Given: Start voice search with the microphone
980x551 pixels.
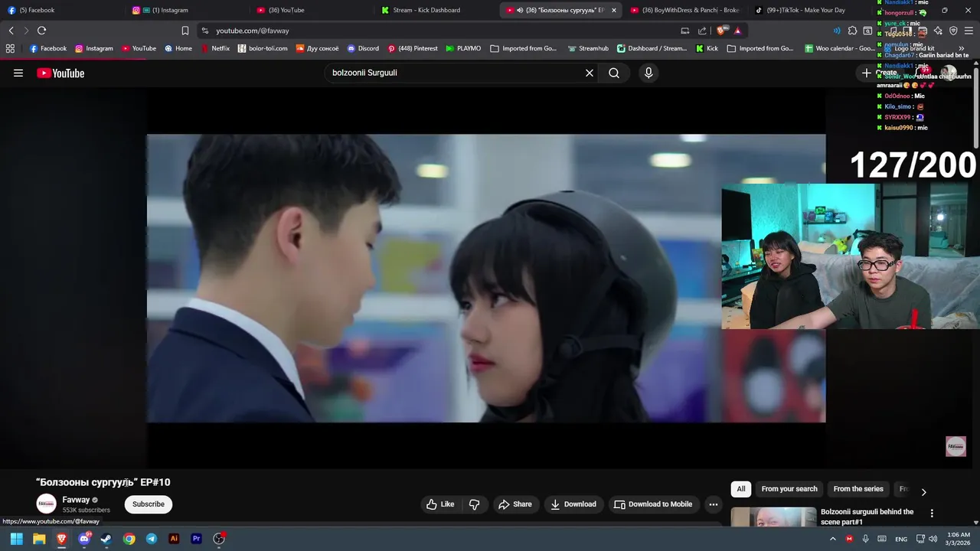Looking at the screenshot, I should pos(648,73).
